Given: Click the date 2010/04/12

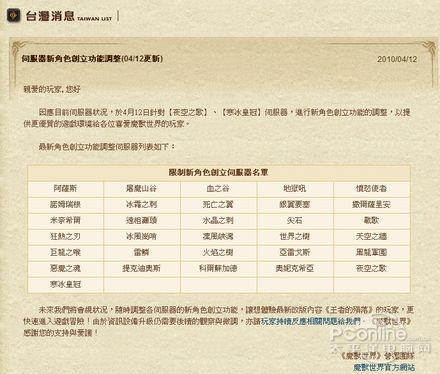Looking at the screenshot, I should pos(397,59).
